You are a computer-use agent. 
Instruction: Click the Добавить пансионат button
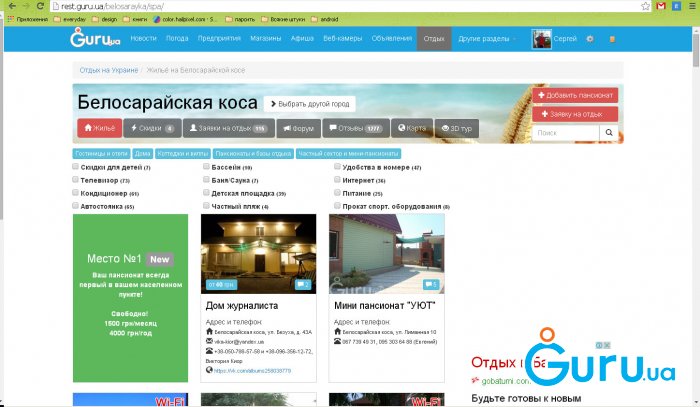576,95
